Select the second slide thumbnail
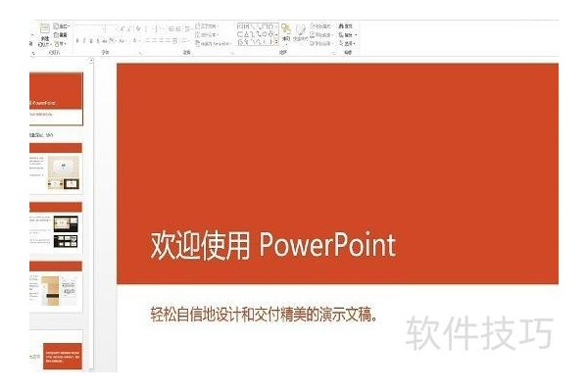 (x=56, y=168)
